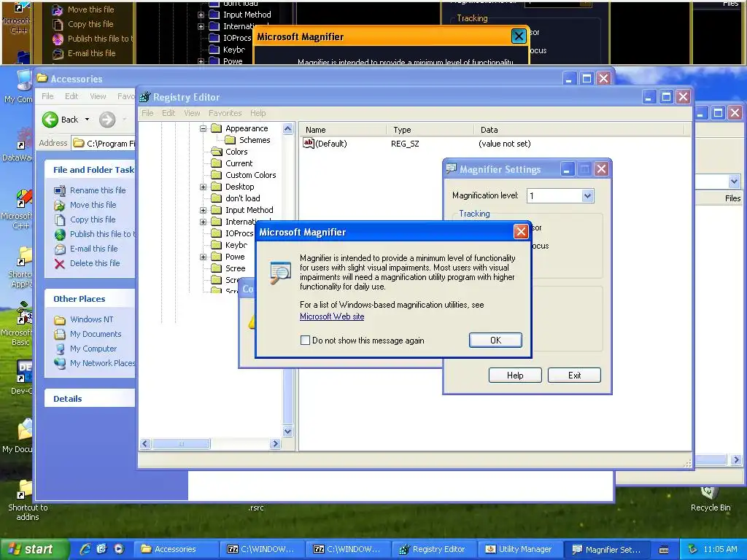Viewport: 747px width, 560px height.
Task: Expand the Power registry key
Action: pyautogui.click(x=203, y=257)
